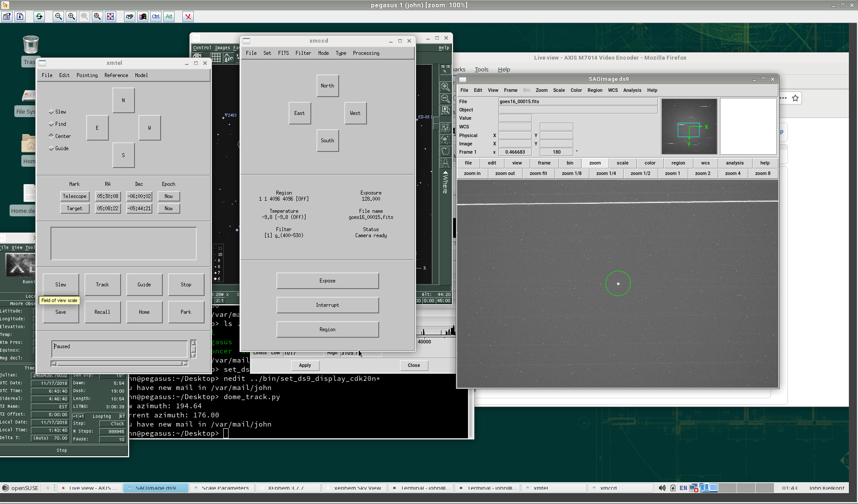Select the scale button in ds9 button bar
The image size is (858, 504).
pyautogui.click(x=622, y=163)
